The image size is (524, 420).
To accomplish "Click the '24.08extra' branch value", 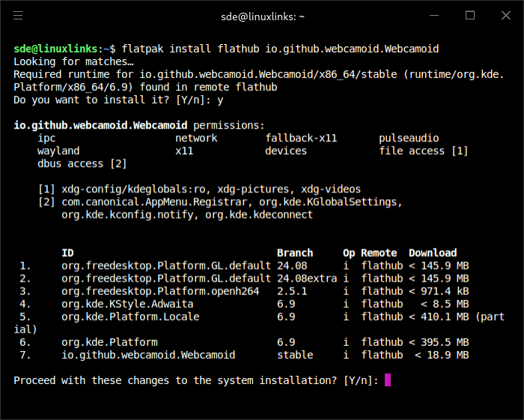I will [307, 279].
